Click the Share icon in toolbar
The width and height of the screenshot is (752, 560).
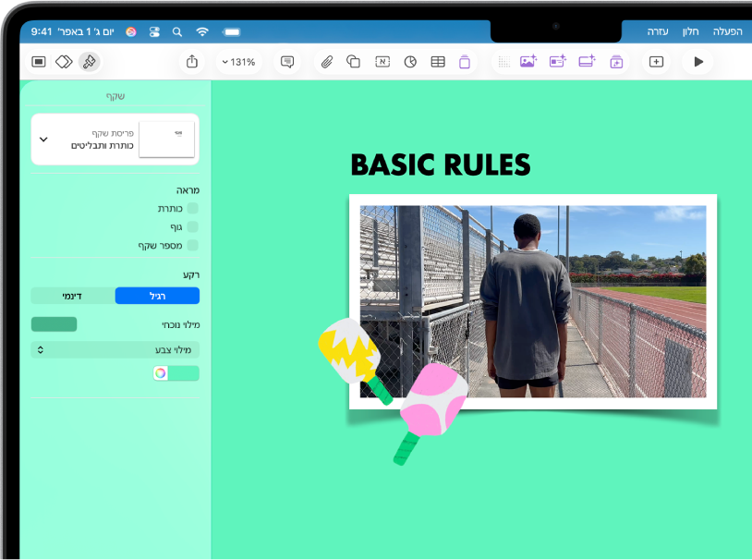pos(192,62)
